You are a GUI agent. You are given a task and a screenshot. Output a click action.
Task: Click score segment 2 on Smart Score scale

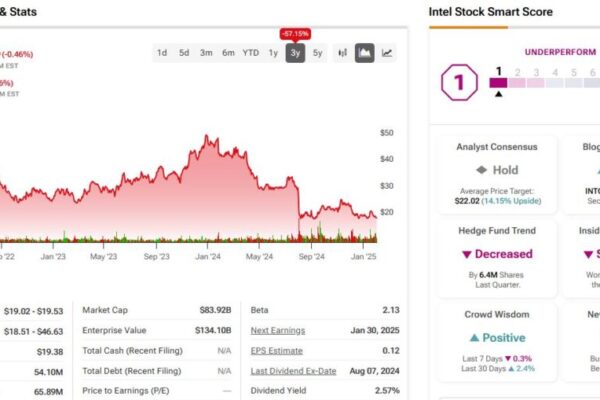coord(517,83)
